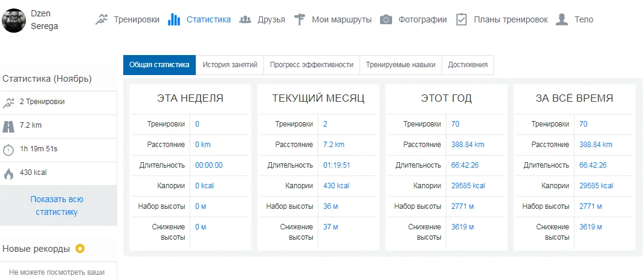Click the camera Фотографии icon
The image size is (644, 279).
click(386, 19)
